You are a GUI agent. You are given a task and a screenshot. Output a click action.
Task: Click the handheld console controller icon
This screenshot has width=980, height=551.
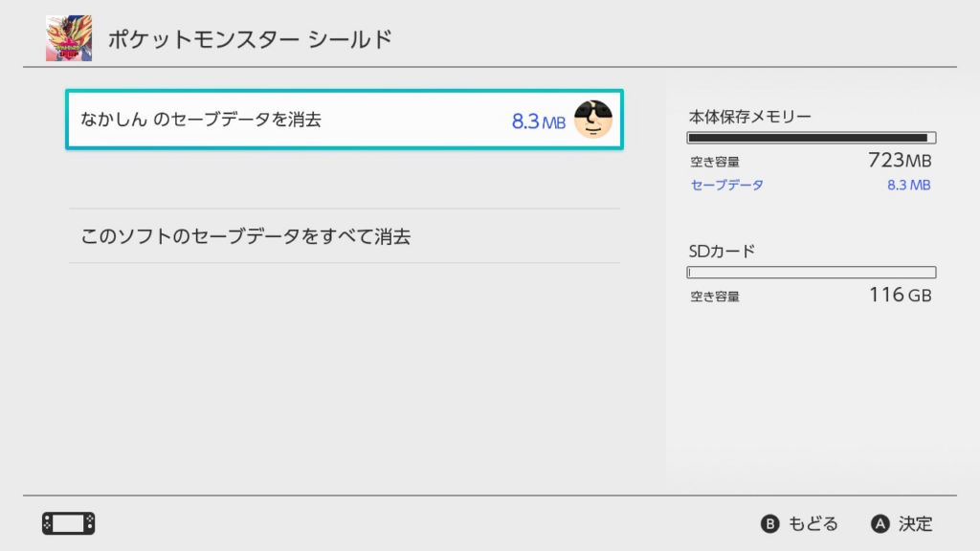pos(69,523)
